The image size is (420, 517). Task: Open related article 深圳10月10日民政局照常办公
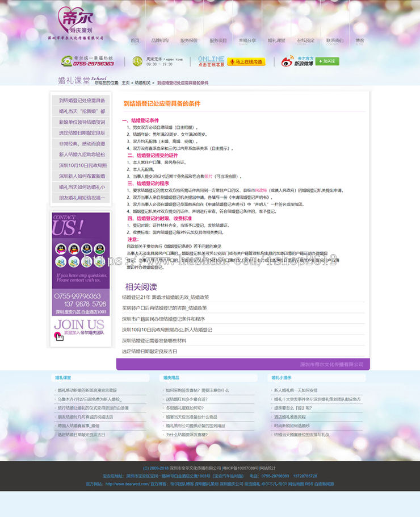[x=167, y=330]
